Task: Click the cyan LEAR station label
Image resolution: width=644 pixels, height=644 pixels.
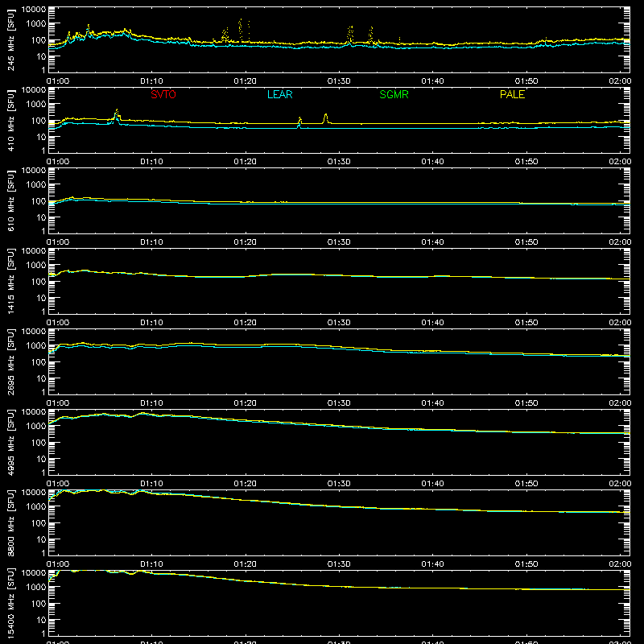Action: [x=279, y=94]
